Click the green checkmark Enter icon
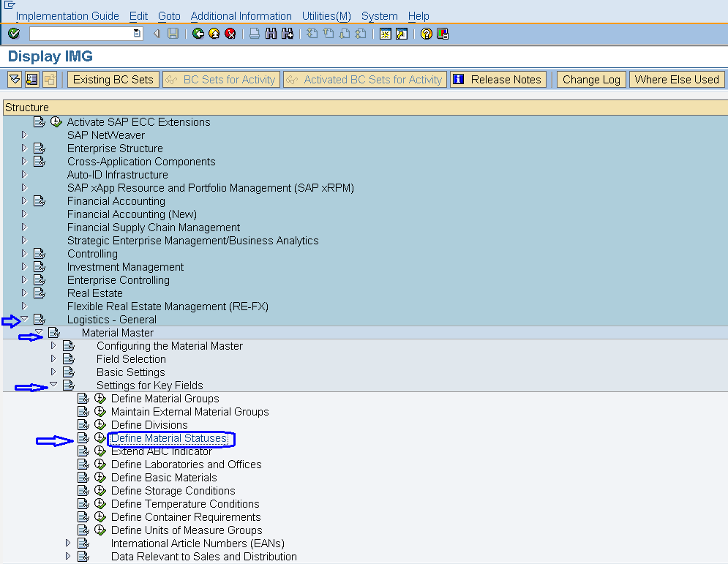The width and height of the screenshot is (728, 564). [12, 34]
